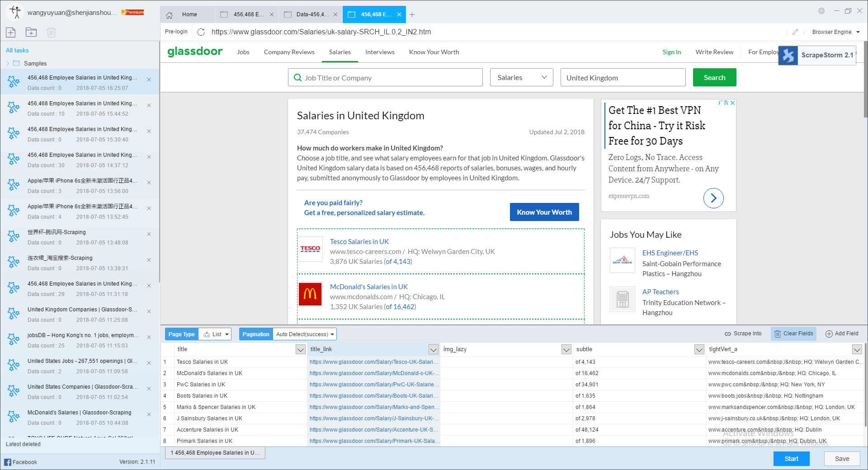Remove the 世界杯-腾讯网-Scraping task

coord(149,234)
